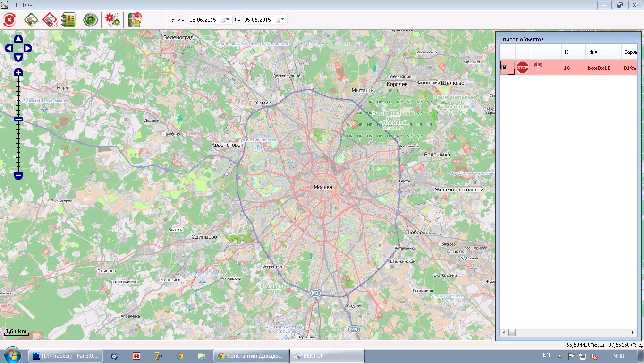The image size is (644, 363).
Task: Click the 7,64 km map scale label
Action: pos(16,331)
